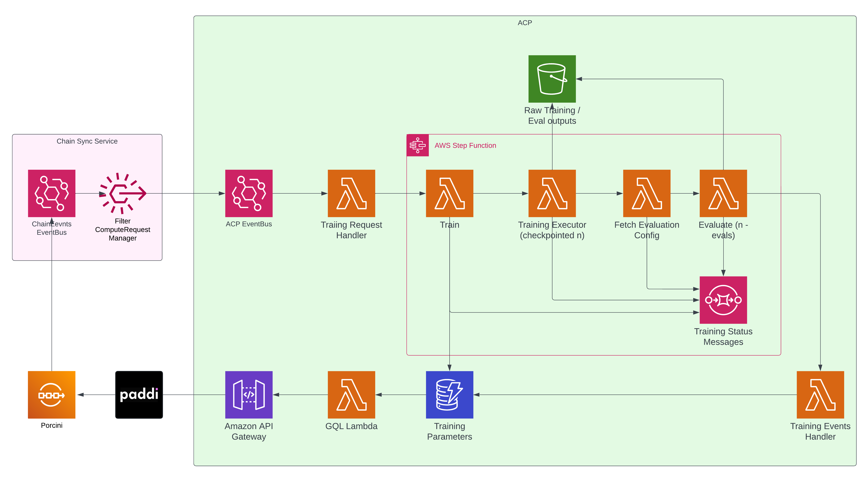Select the Fetch Evaluation Config label

coord(647,230)
